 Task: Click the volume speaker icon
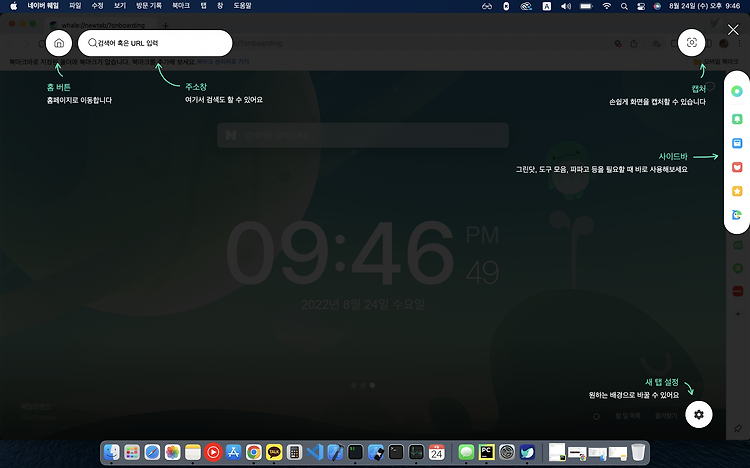click(566, 6)
